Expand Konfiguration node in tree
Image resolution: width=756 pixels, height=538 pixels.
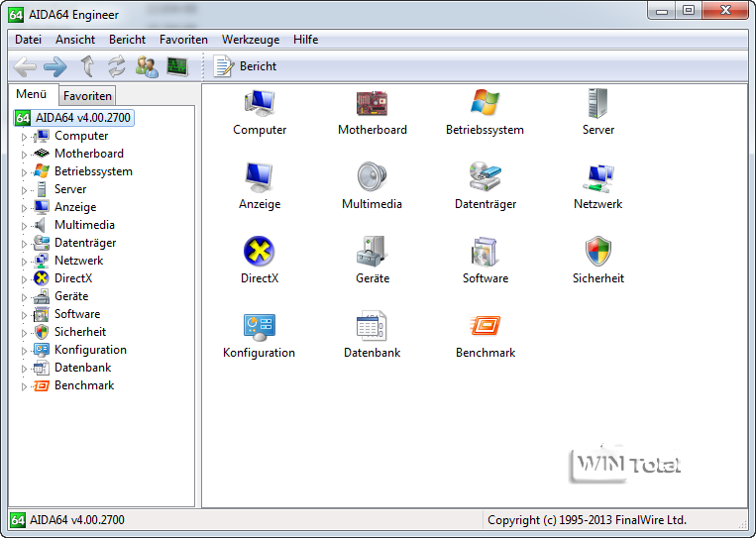coord(24,351)
